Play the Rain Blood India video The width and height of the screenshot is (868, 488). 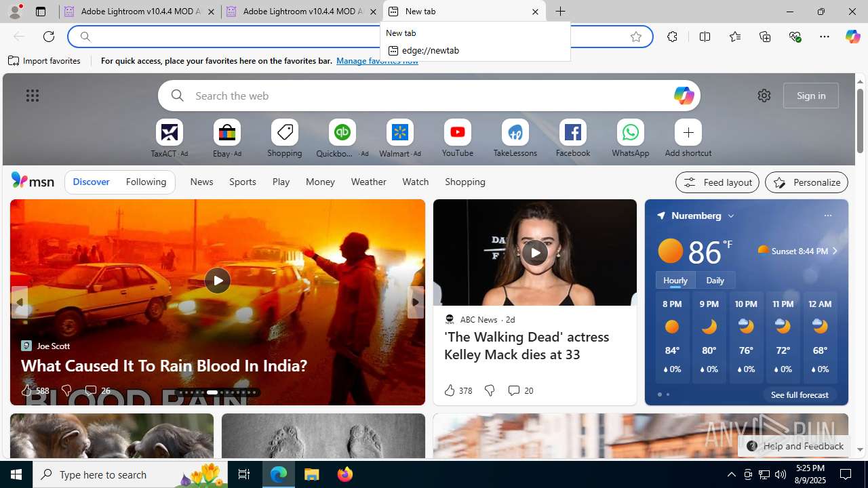(x=218, y=281)
